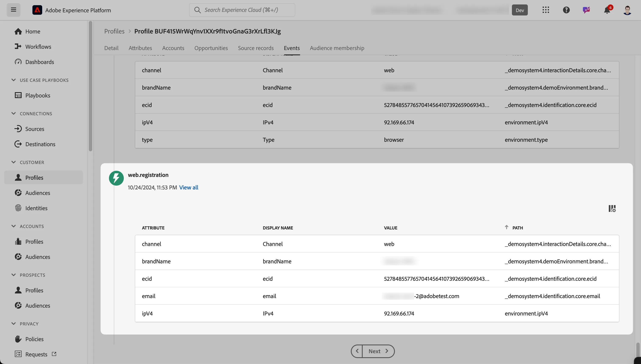Open the user avatar menu
The height and width of the screenshot is (364, 641).
click(627, 10)
